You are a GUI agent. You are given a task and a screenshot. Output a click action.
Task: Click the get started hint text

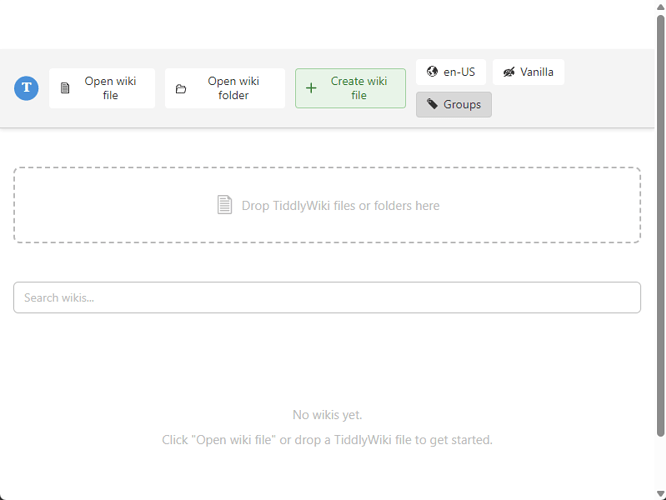327,440
